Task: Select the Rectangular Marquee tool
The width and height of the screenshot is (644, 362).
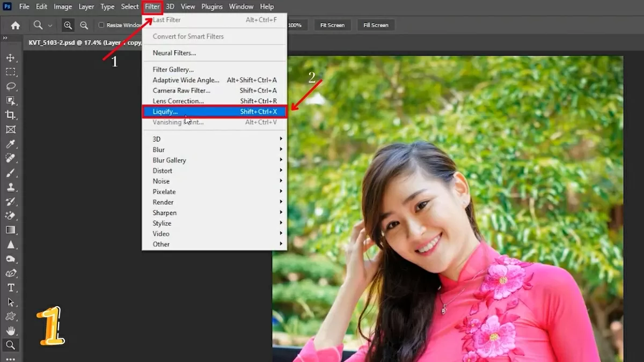Action: 10,72
